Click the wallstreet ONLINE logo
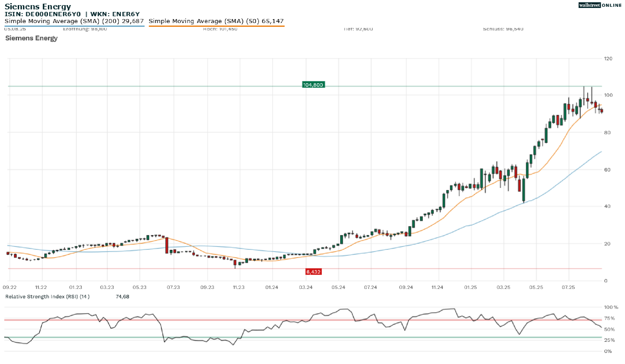Viewport: 625px width, 364px height. [x=600, y=5]
